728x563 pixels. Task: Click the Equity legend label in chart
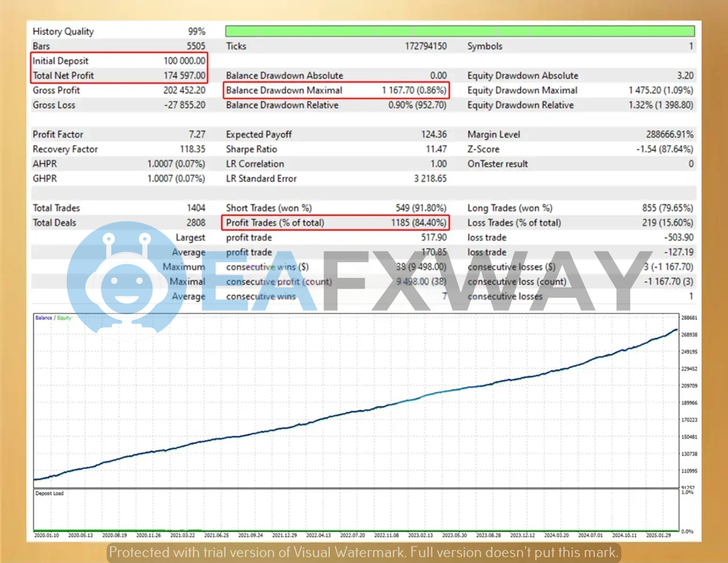64,318
